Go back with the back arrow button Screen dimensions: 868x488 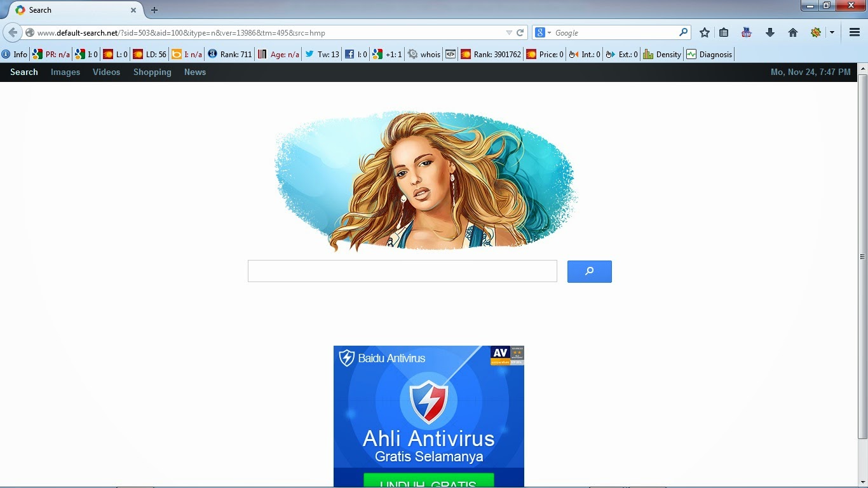click(13, 32)
